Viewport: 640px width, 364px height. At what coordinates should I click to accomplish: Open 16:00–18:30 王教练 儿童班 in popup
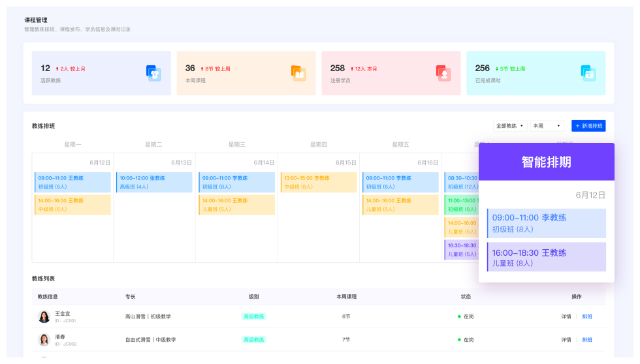[547, 257]
